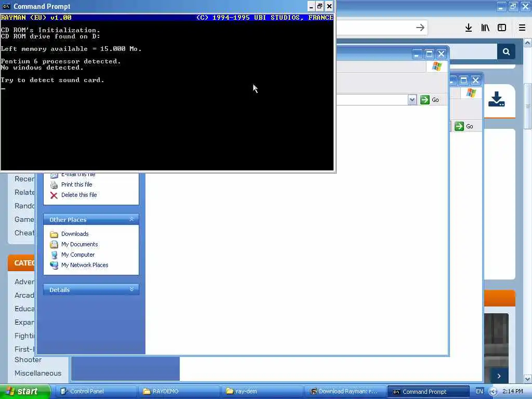The width and height of the screenshot is (532, 399).
Task: Click Go button in rear Explorer window
Action: click(464, 126)
